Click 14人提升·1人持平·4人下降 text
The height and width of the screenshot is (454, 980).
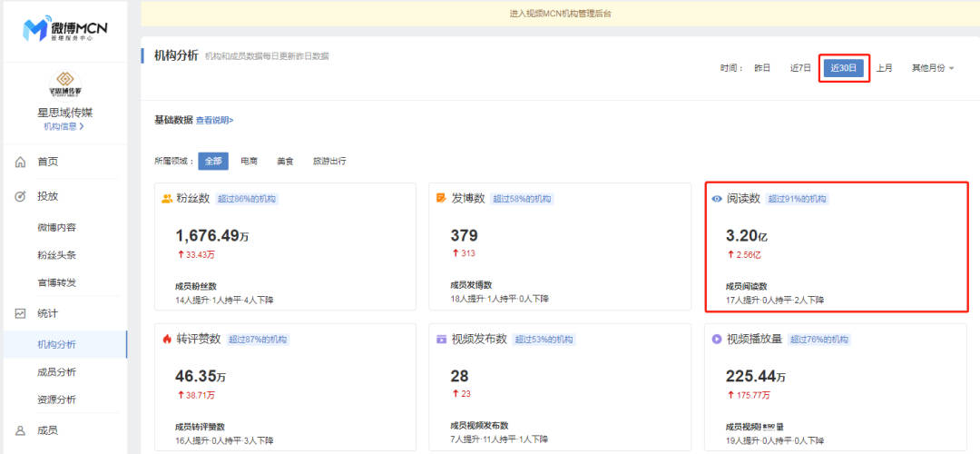[x=224, y=301]
